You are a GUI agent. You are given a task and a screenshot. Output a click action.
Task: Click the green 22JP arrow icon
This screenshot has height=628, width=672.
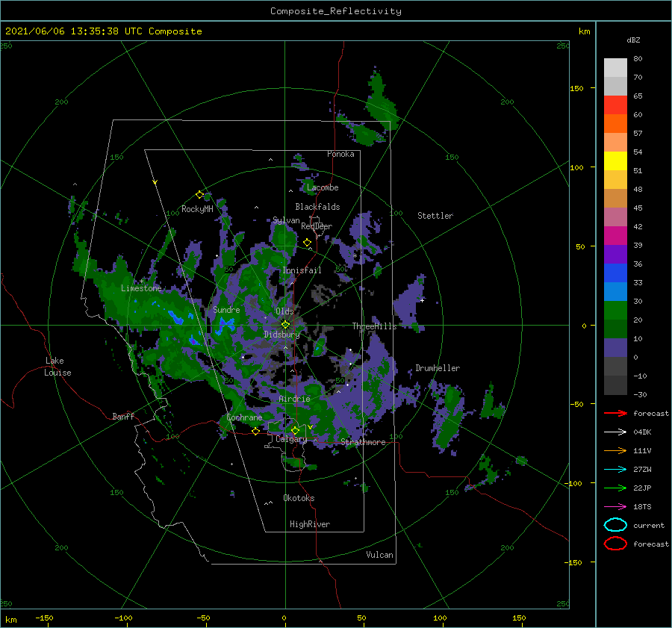coord(615,488)
